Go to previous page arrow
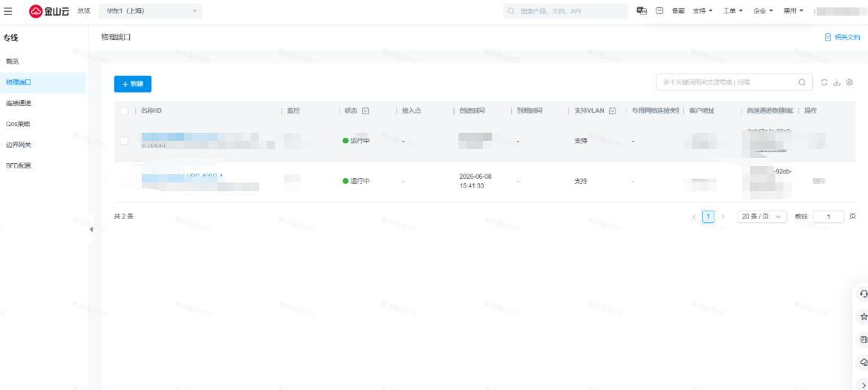 [694, 217]
